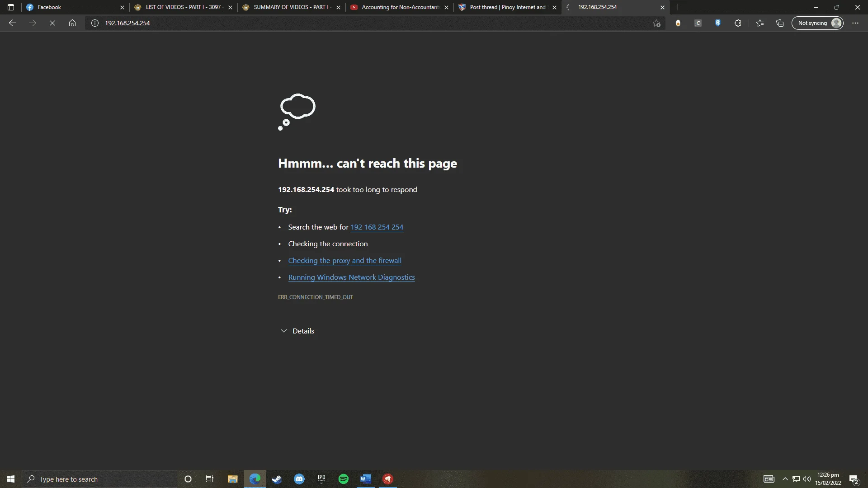868x488 pixels.
Task: Close the Facebook tab
Action: (x=122, y=7)
